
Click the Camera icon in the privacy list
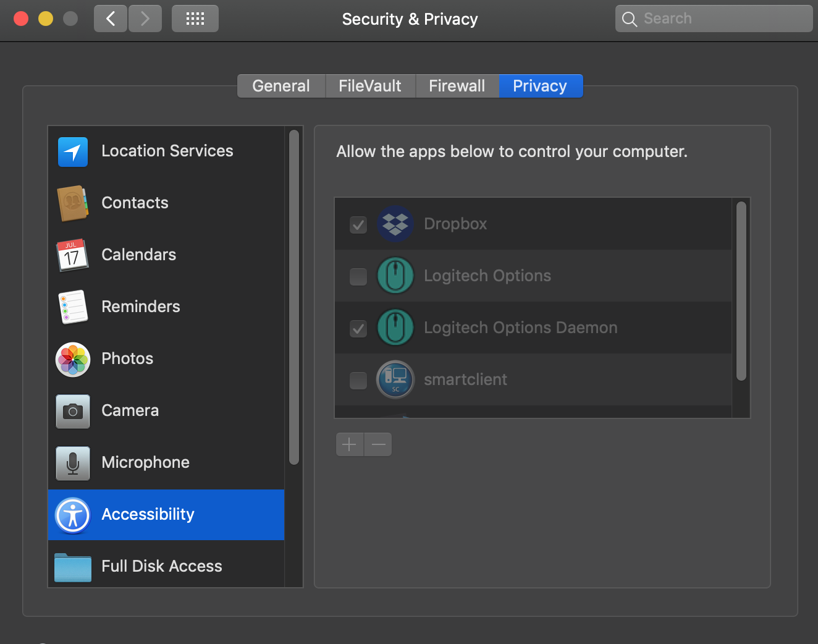73,412
